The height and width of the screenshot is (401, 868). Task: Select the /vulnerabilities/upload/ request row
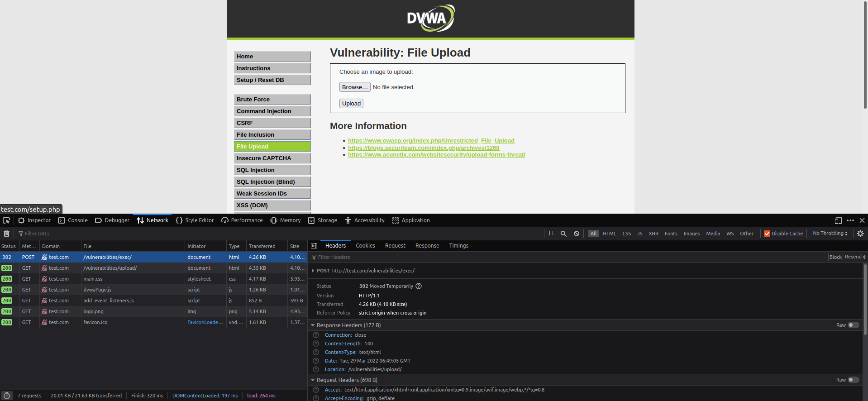click(x=153, y=268)
